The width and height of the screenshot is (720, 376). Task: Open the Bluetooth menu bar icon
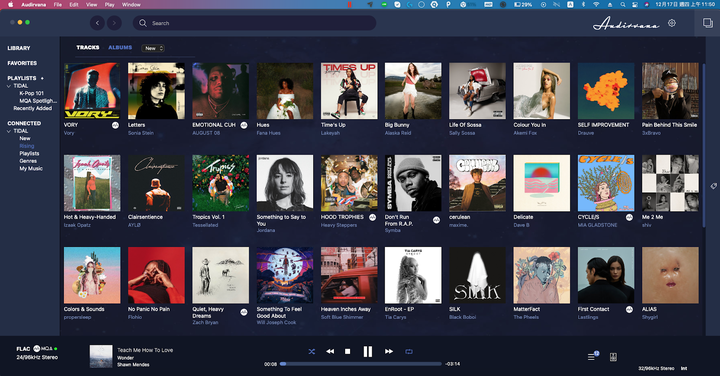click(x=584, y=5)
